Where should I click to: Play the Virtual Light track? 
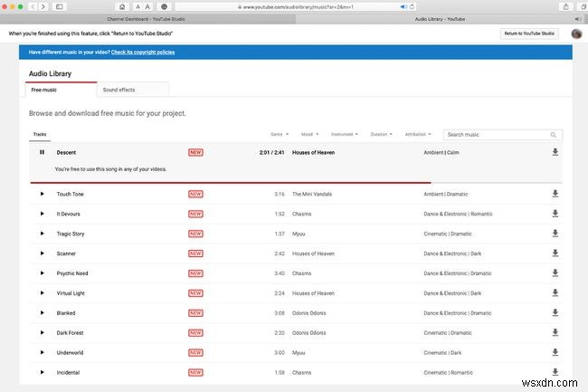[42, 293]
